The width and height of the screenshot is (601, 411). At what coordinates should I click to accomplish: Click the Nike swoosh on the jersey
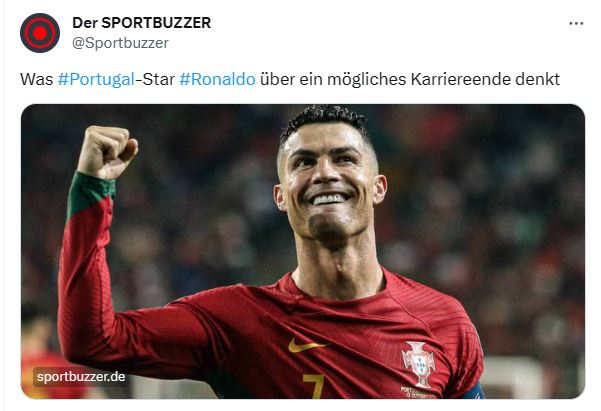coord(305,345)
